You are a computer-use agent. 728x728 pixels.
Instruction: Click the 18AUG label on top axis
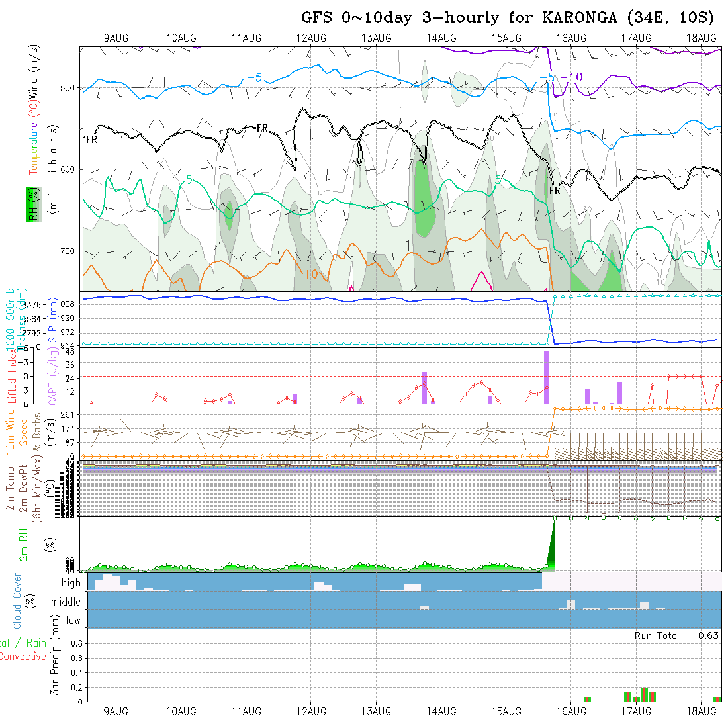tap(702, 38)
